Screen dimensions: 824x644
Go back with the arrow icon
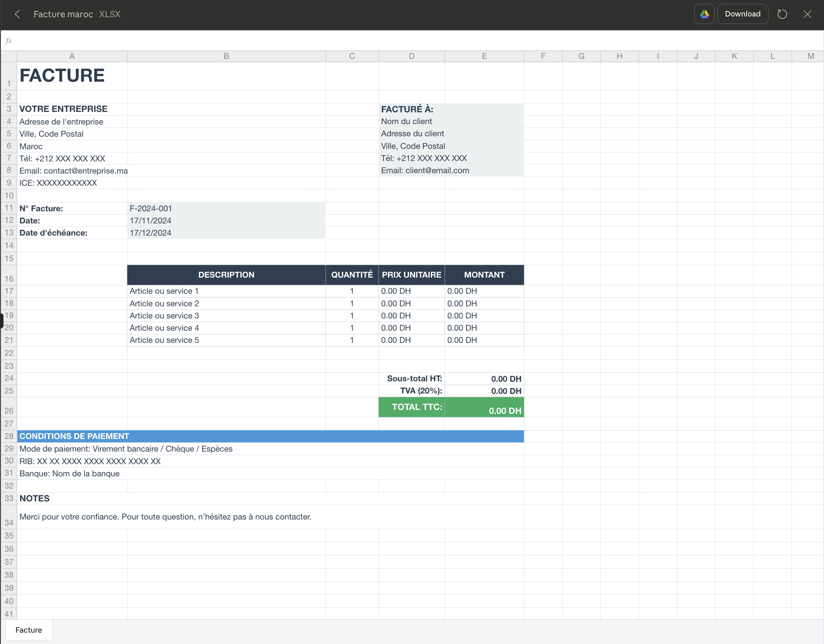click(17, 14)
